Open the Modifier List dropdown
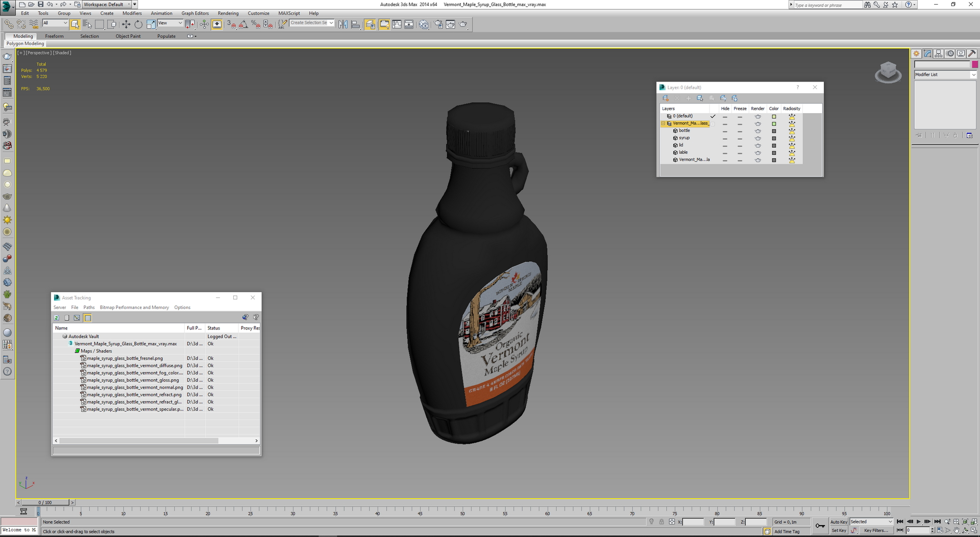The image size is (980, 537). point(945,74)
